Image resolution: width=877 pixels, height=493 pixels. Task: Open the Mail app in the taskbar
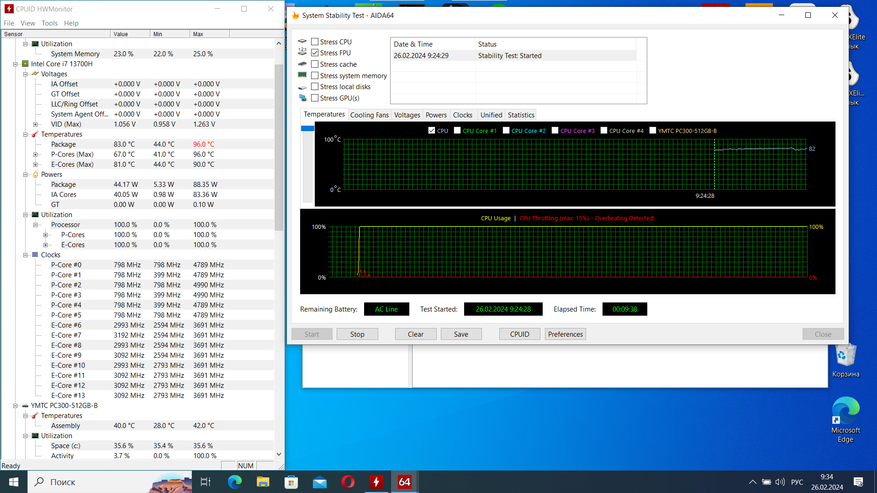320,482
